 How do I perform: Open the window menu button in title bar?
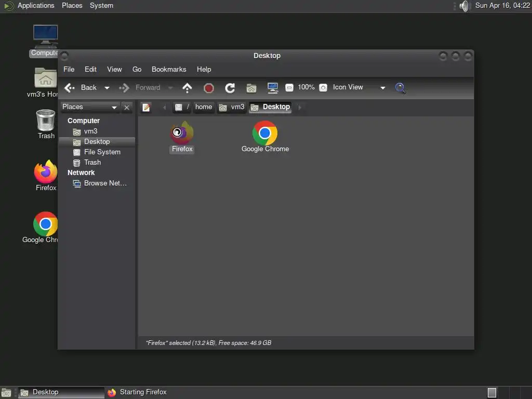(x=64, y=56)
